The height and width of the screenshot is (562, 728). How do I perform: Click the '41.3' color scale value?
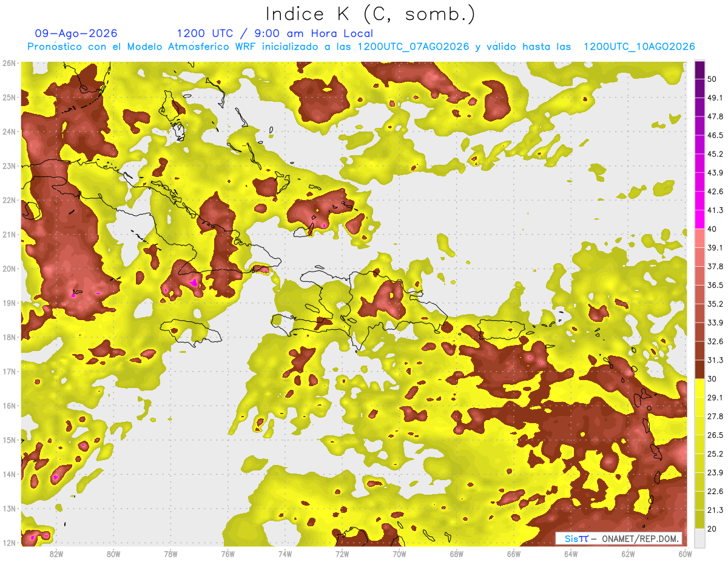tap(715, 210)
